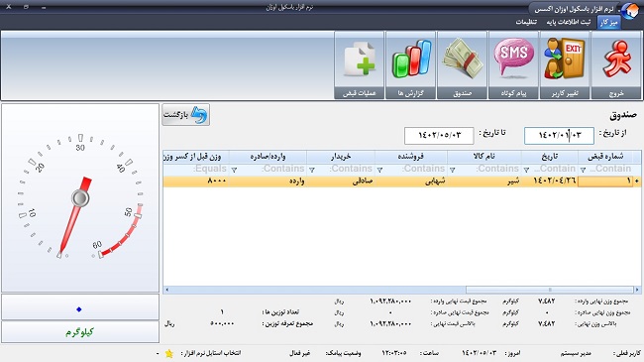Click the application logo orb icon
This screenshot has width=644, height=362.
(x=629, y=10)
